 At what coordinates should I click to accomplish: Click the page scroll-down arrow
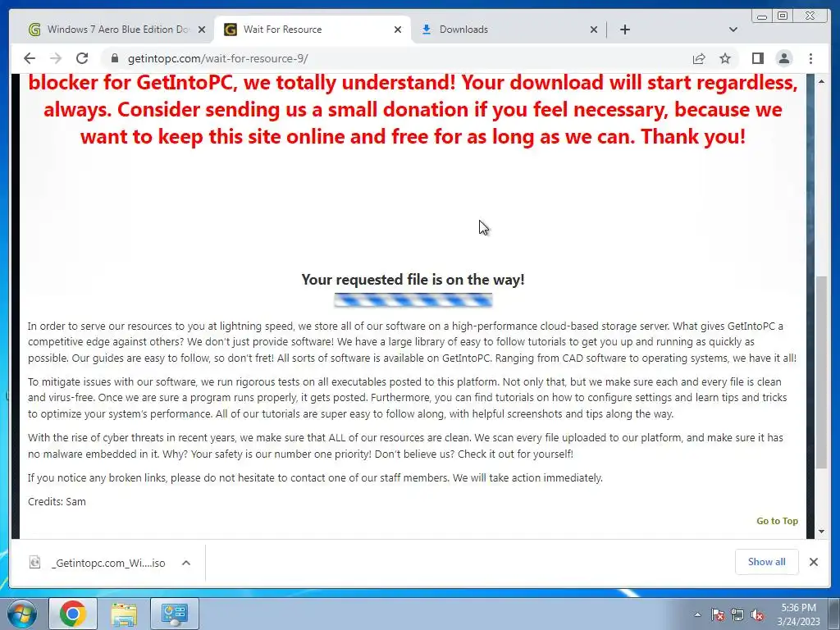click(821, 532)
